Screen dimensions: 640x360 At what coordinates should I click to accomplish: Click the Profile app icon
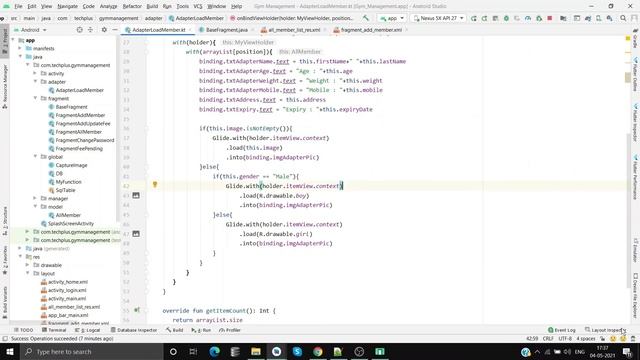528,18
